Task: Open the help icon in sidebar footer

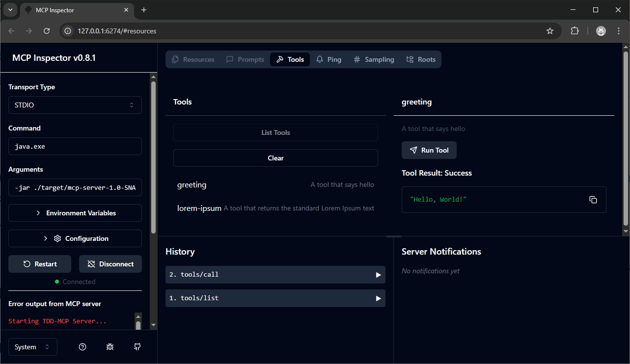Action: [x=82, y=347]
